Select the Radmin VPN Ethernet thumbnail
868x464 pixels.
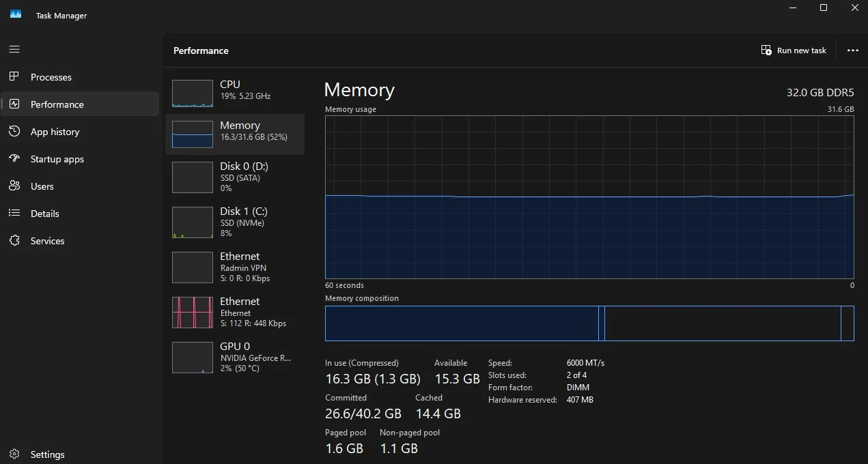(193, 267)
